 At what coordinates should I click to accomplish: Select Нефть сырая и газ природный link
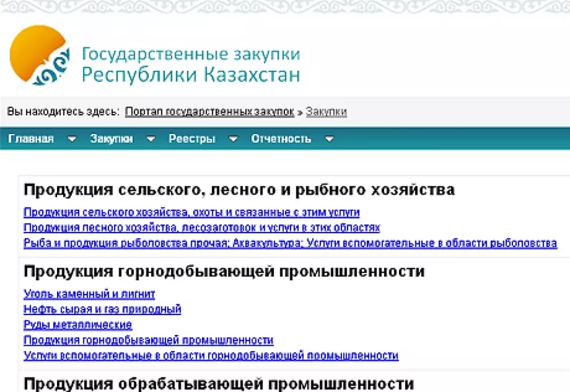click(x=103, y=309)
